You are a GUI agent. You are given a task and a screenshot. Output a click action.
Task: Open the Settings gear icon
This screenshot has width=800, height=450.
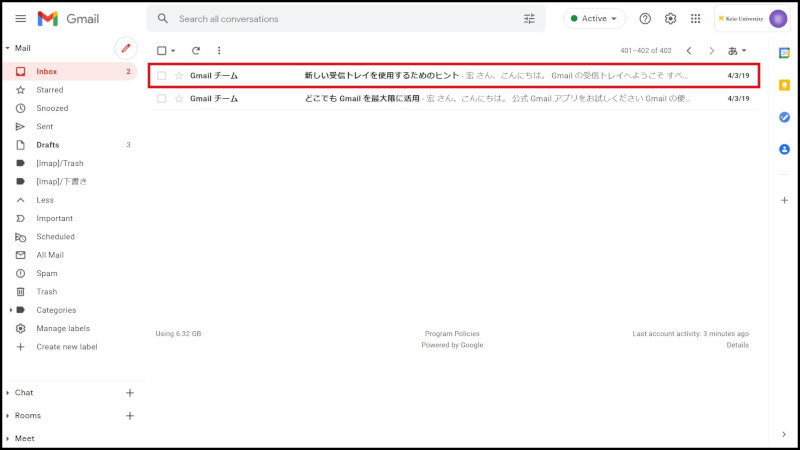(x=671, y=19)
